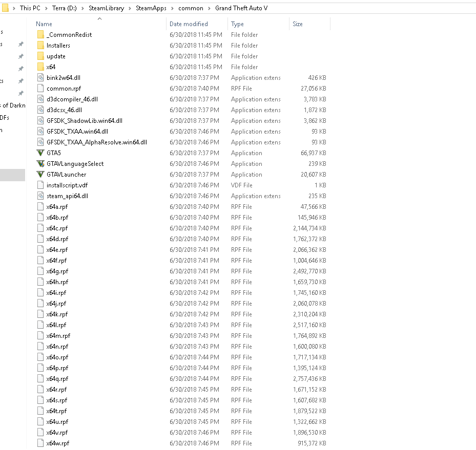Expand the chevron after SteamApps in breadcrumb
This screenshot has width=476, height=450.
click(173, 9)
